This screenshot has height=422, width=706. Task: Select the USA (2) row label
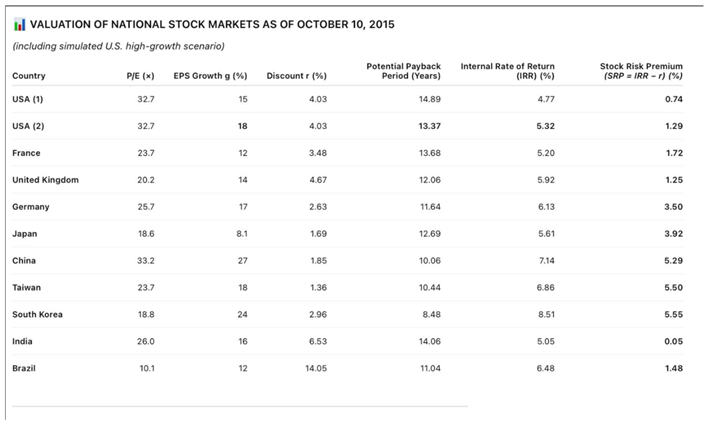(x=29, y=126)
